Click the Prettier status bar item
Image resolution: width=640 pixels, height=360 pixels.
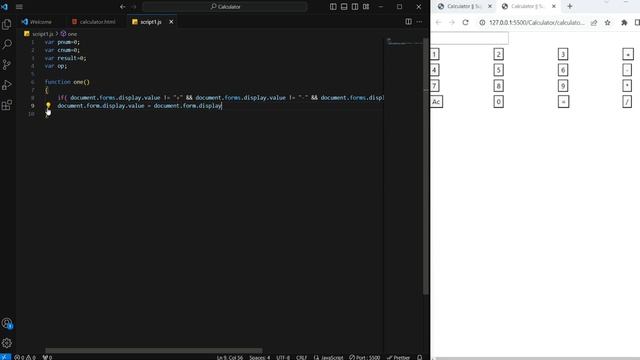click(398, 357)
